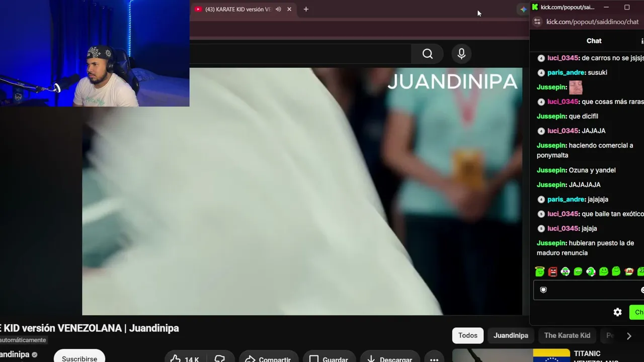The height and width of the screenshot is (362, 644).
Task: Insert the sixth green smiling emote
Action: (603, 271)
